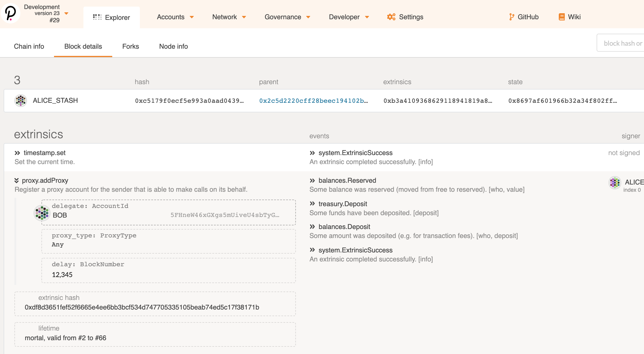Image resolution: width=644 pixels, height=354 pixels.
Task: Click ALICE_STASH identicon avatar
Action: (x=21, y=101)
